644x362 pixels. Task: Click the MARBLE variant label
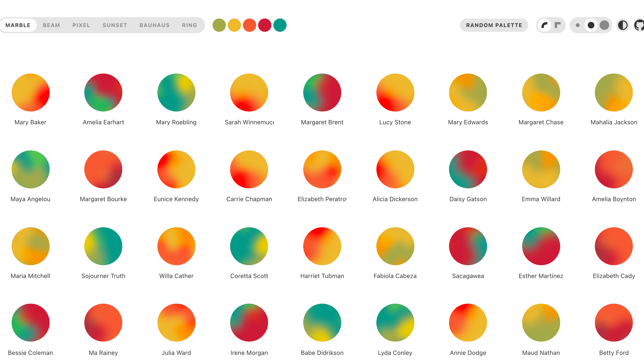click(18, 25)
